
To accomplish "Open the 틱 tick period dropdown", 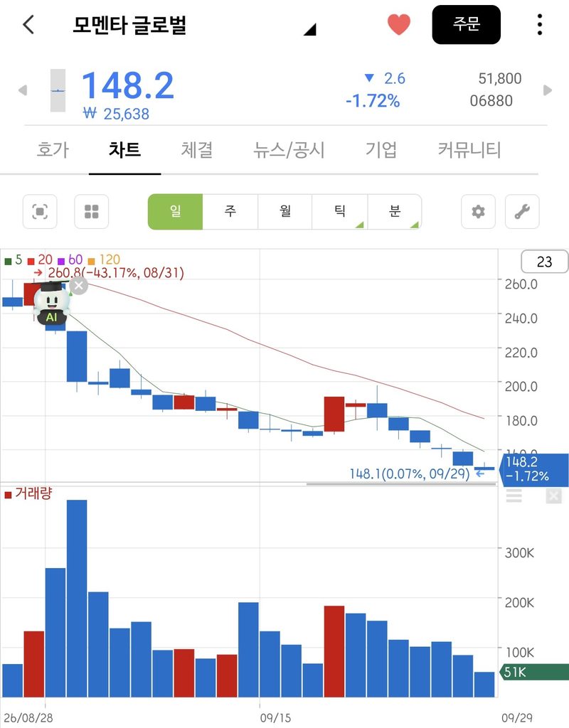I will tap(339, 212).
